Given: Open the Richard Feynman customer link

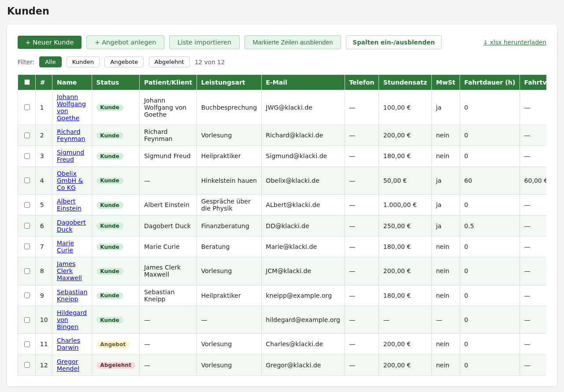Looking at the screenshot, I should coord(71,135).
